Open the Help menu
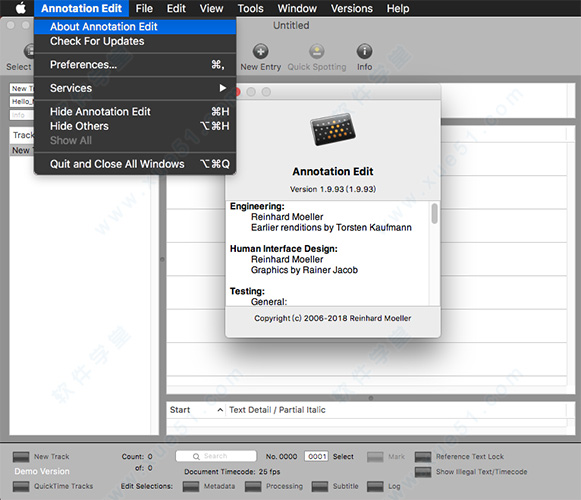Viewport: 581px width, 500px height. [x=398, y=8]
